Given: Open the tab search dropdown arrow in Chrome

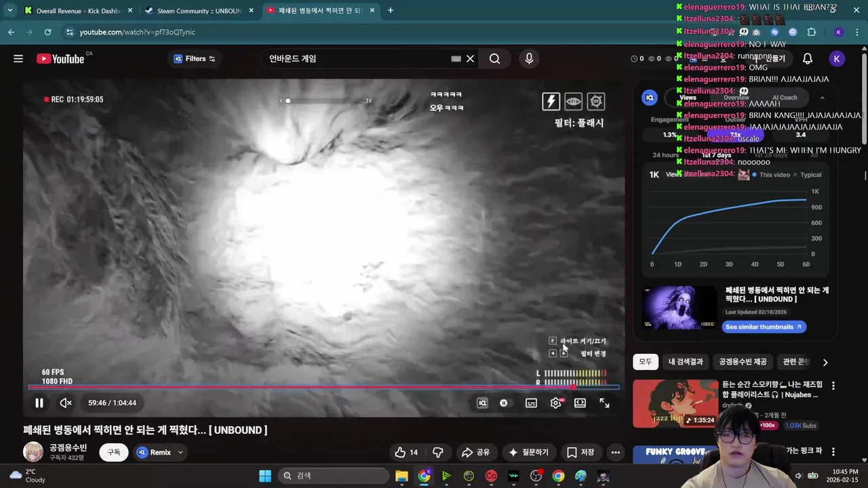Looking at the screenshot, I should 9,10.
